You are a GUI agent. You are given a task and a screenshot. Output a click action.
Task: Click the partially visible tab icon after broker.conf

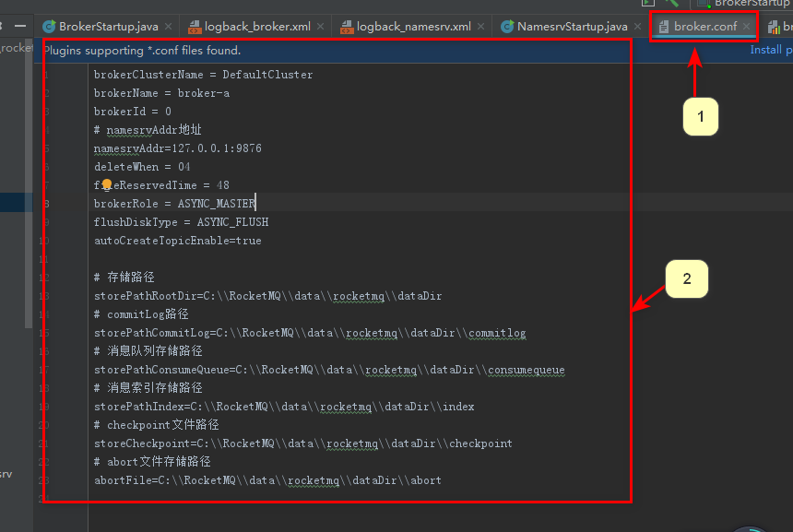774,28
